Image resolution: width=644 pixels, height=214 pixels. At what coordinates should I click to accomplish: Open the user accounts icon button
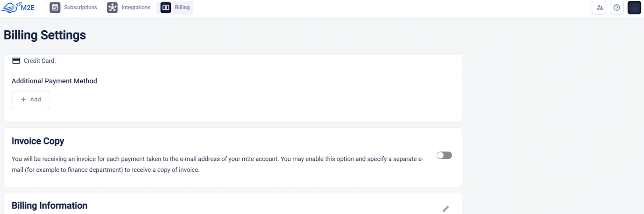599,7
